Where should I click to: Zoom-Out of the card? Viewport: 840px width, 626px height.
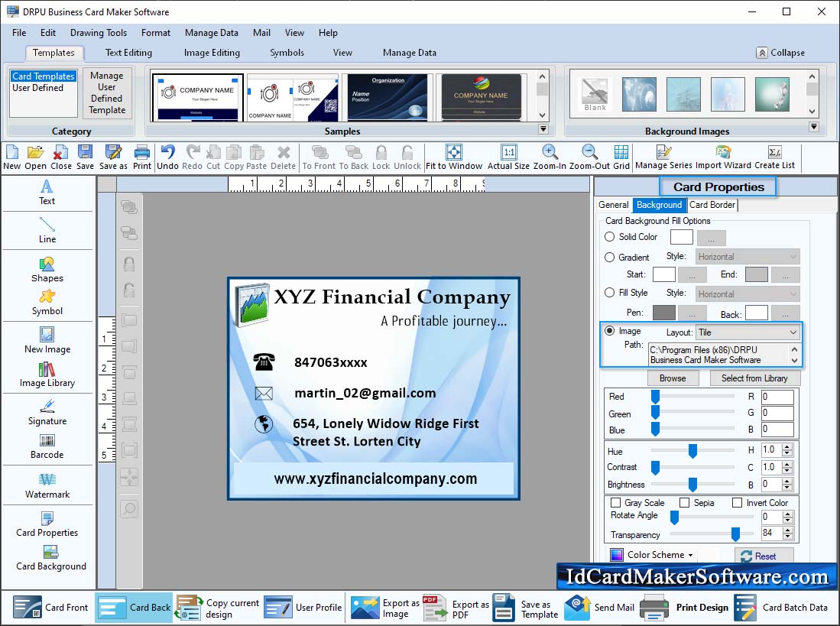coord(589,158)
